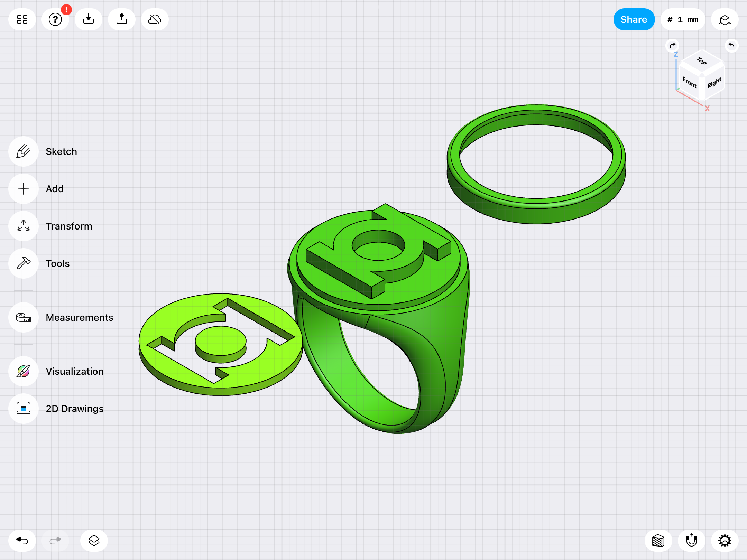This screenshot has width=747, height=560.
Task: Click the Add plus icon
Action: tap(24, 189)
